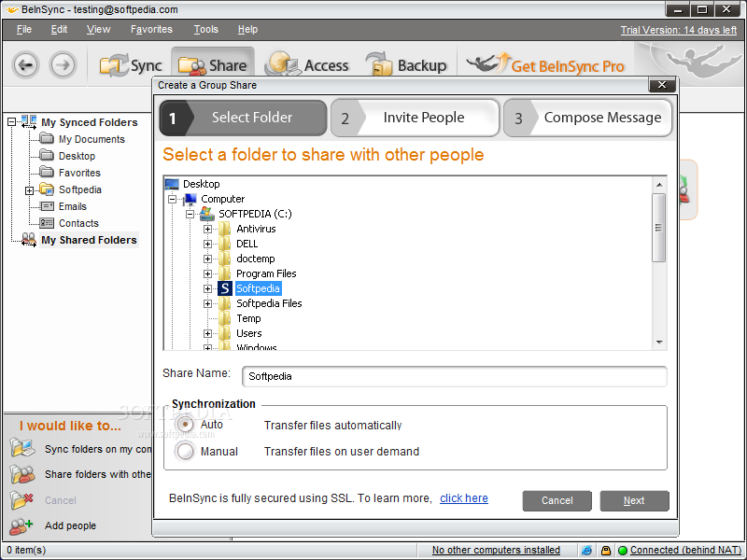Click the My Shared Folders people icon
Image resolution: width=747 pixels, height=560 pixels.
tap(29, 240)
